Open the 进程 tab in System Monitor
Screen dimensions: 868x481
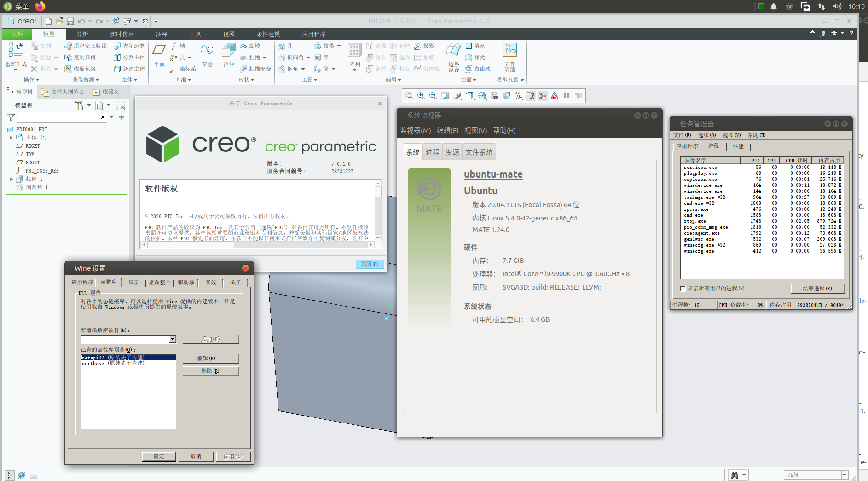(x=432, y=152)
